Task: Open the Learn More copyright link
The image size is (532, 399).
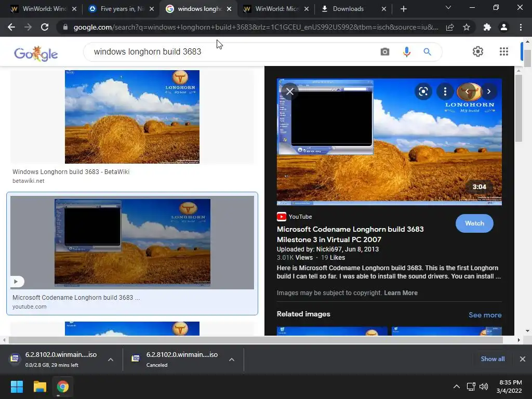Action: [401, 293]
